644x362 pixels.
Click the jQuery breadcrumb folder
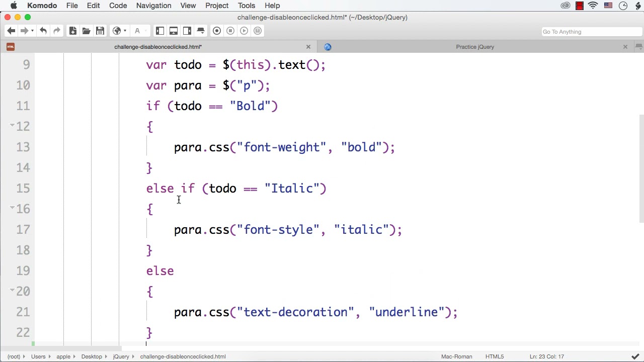pos(121,356)
